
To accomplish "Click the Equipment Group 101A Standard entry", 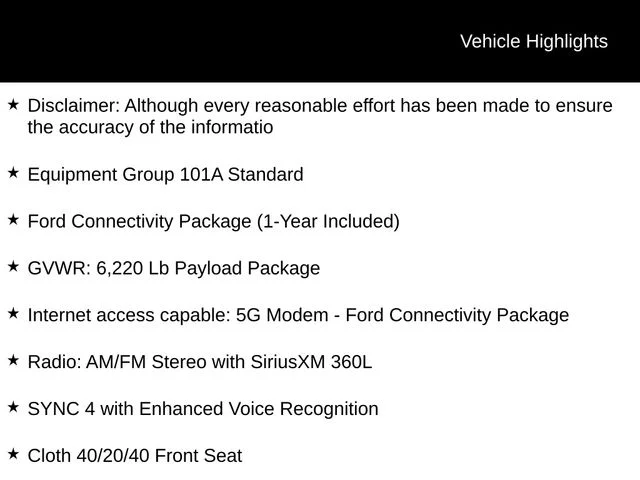I will pyautogui.click(x=165, y=175).
